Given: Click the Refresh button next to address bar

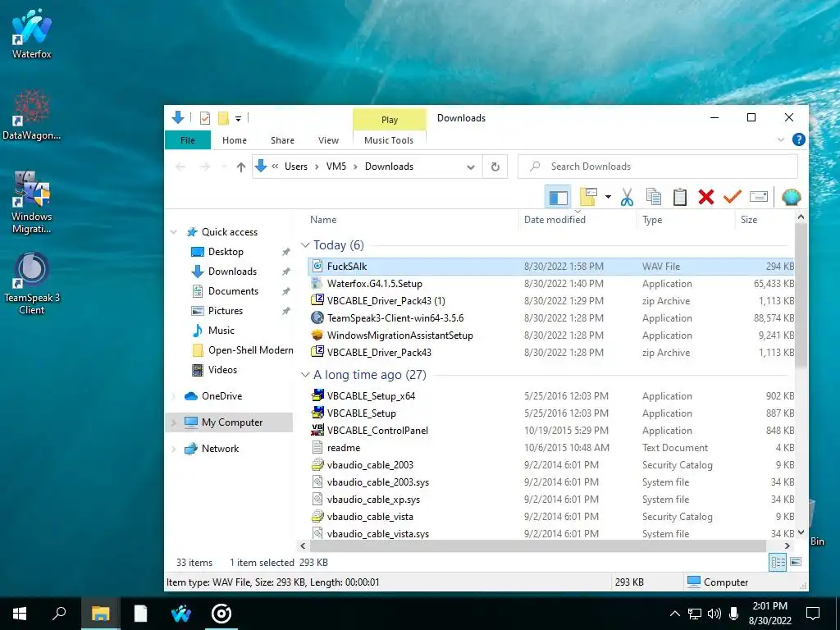Looking at the screenshot, I should [495, 167].
